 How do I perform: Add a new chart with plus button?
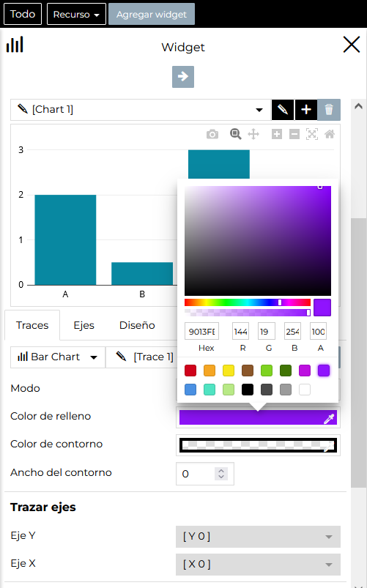coord(306,110)
